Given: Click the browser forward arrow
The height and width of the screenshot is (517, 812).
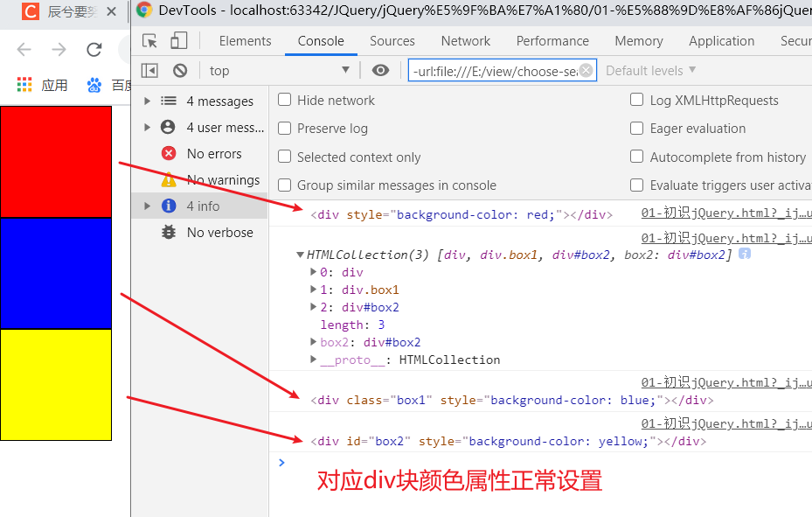Looking at the screenshot, I should (59, 50).
